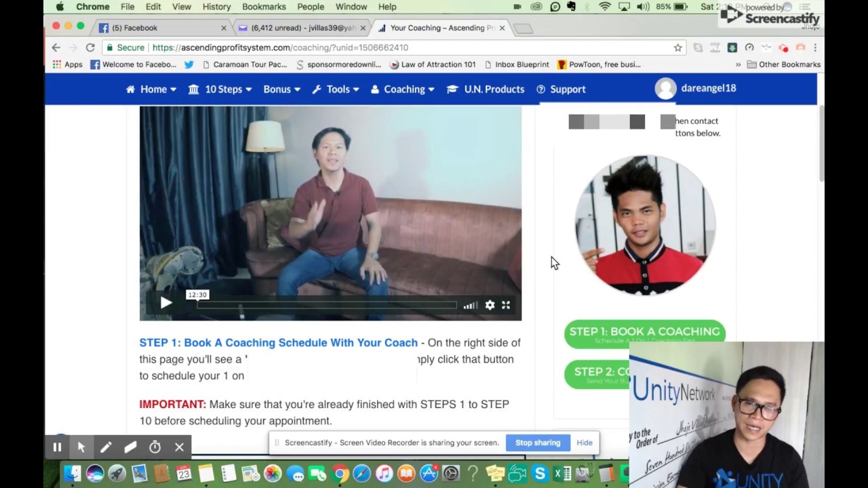Viewport: 868px width, 488px height.
Task: Open the PowToon bookmark
Action: [x=599, y=64]
